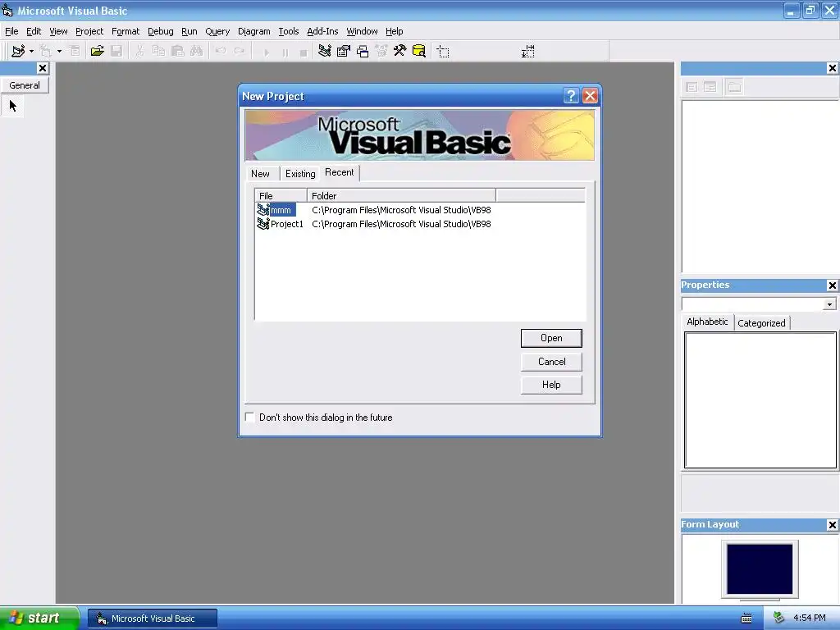The image size is (840, 630).
Task: Click the Start run icon
Action: pyautogui.click(x=267, y=52)
